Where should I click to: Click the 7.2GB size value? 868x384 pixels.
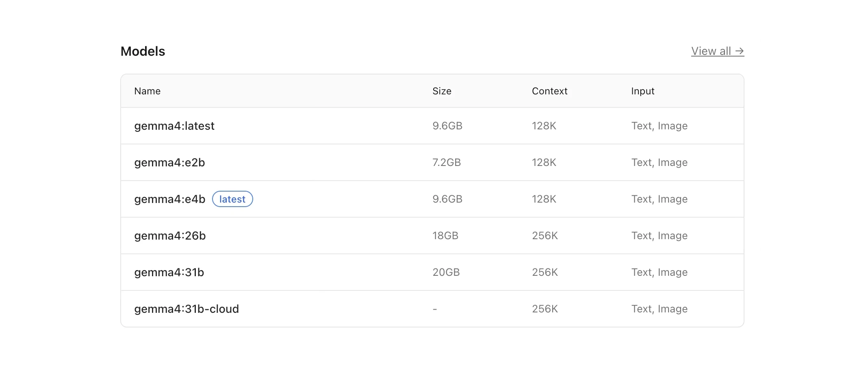coord(447,163)
